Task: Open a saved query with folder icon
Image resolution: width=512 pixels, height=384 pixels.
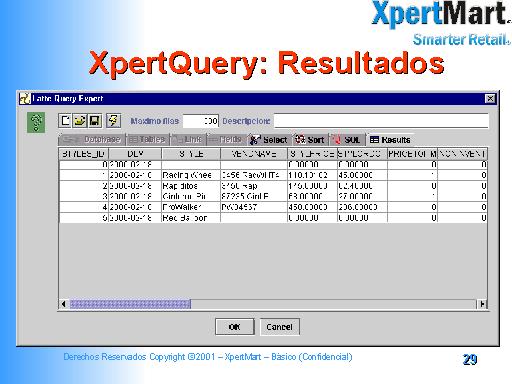Action: [80, 121]
